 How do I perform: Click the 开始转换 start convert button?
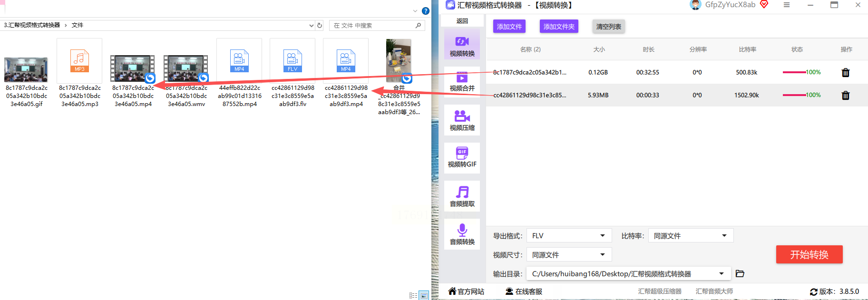[x=809, y=254]
